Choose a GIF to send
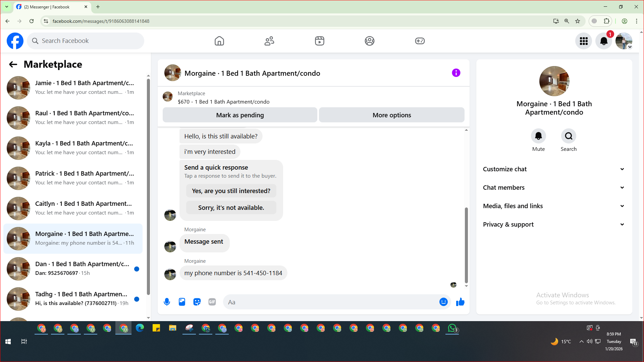Viewport: 644px width, 362px height. click(212, 302)
